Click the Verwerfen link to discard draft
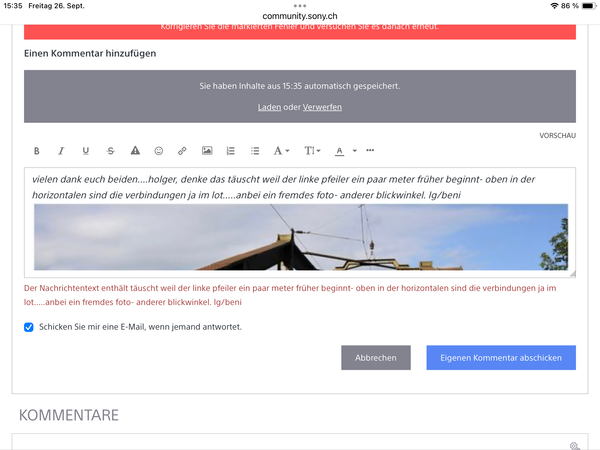 pyautogui.click(x=322, y=107)
